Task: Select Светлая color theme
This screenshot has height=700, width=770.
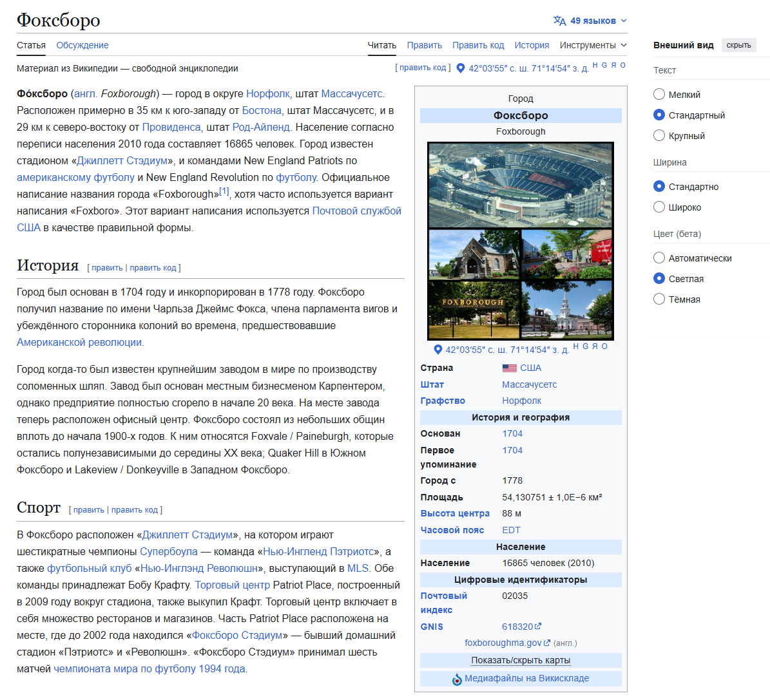Action: [x=659, y=279]
